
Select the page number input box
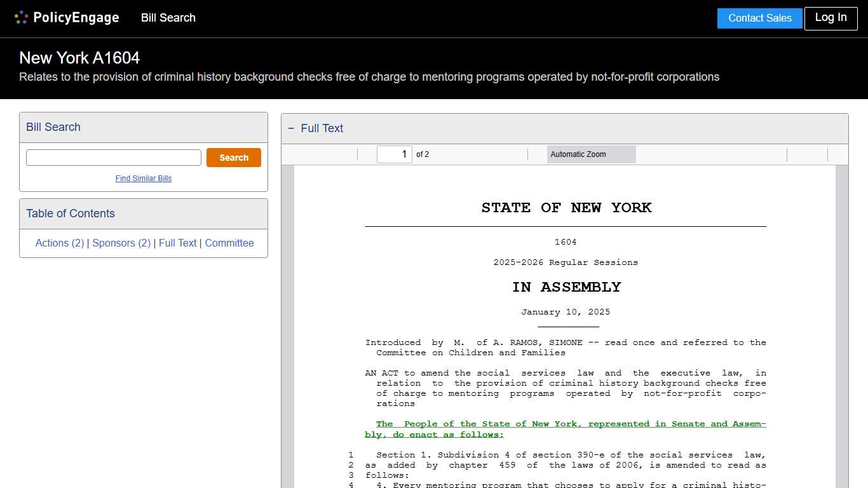click(394, 154)
